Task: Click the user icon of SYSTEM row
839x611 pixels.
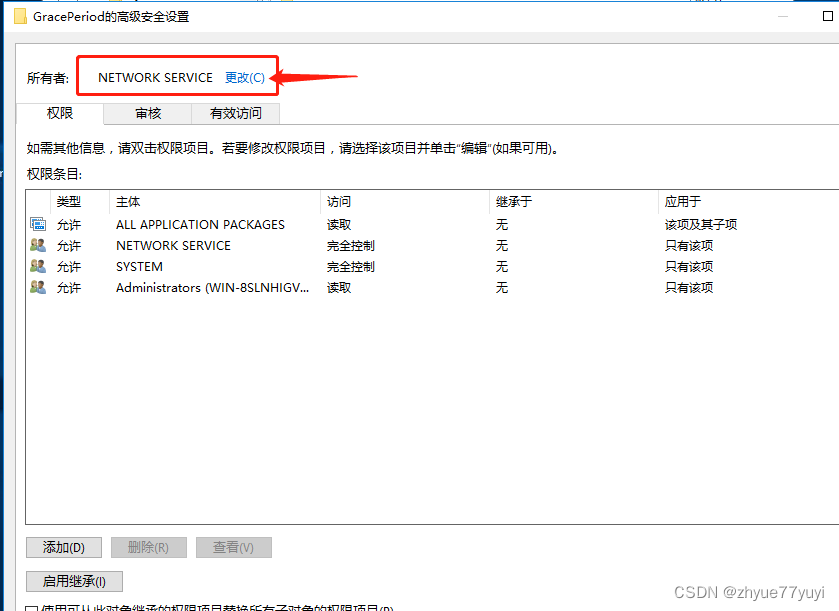Action: coord(38,266)
